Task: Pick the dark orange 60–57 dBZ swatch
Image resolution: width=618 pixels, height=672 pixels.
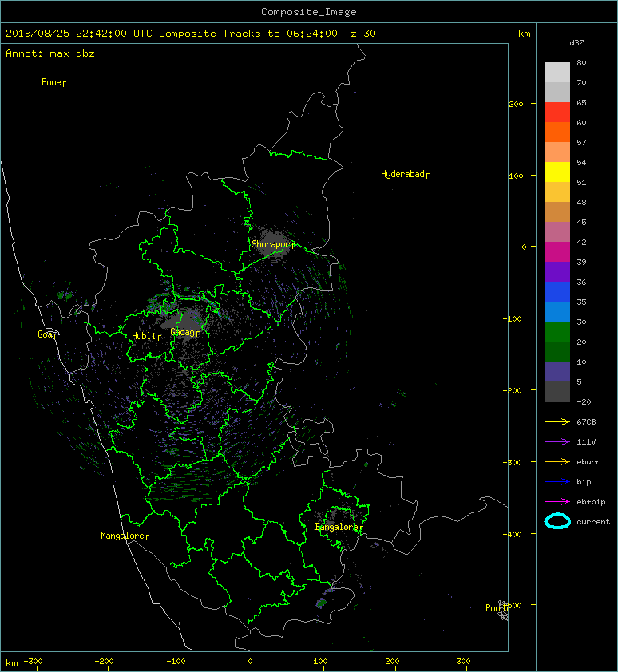Action: click(x=557, y=132)
